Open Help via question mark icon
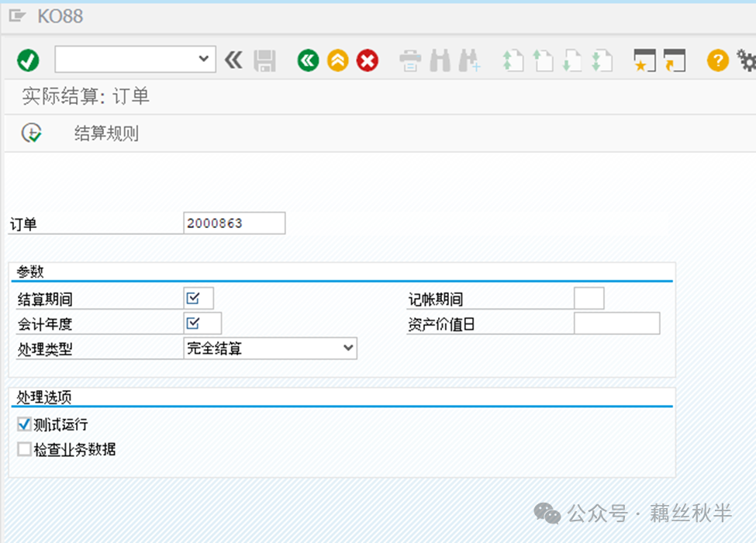This screenshot has height=543, width=756. click(x=718, y=61)
